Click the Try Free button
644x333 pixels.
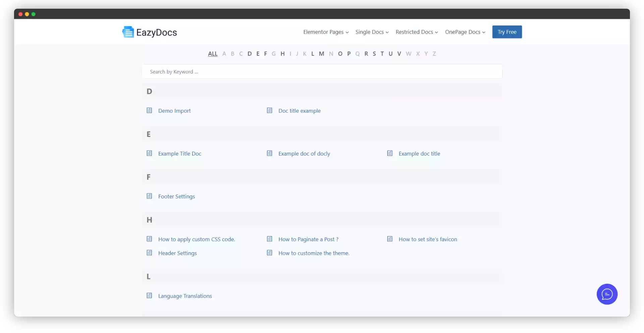[507, 32]
